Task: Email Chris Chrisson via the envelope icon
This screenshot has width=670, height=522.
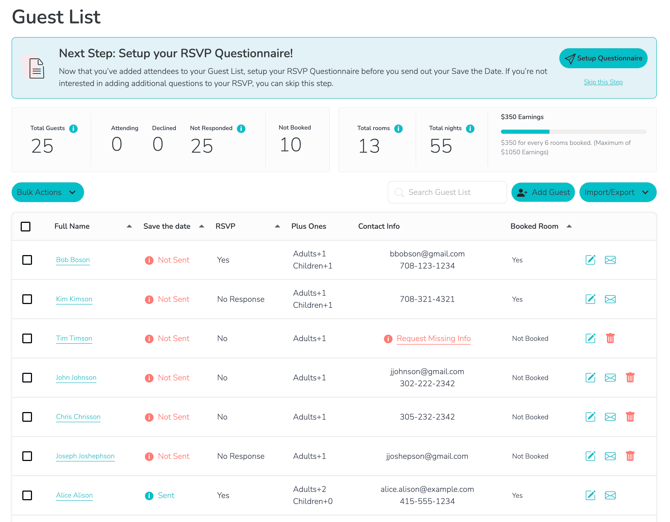Action: (610, 417)
